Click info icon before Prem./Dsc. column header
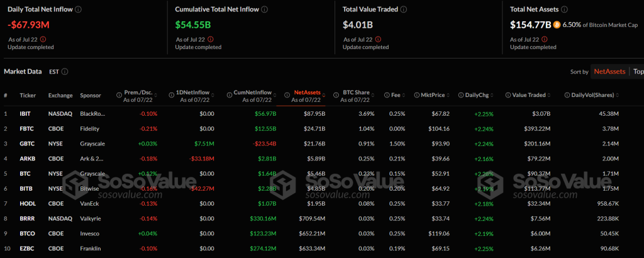 [119, 95]
